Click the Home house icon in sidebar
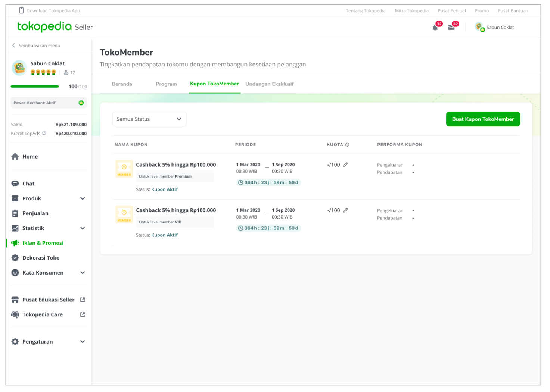550x392 pixels. click(15, 157)
